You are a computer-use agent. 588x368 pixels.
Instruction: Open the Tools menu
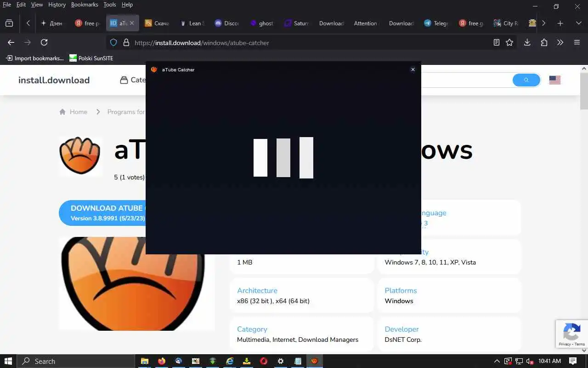pos(110,5)
